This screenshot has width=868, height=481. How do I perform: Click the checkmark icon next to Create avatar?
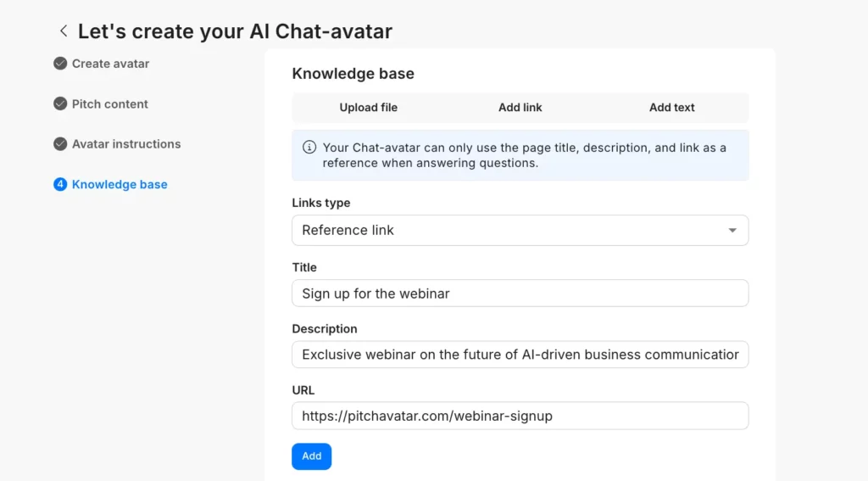pos(60,64)
